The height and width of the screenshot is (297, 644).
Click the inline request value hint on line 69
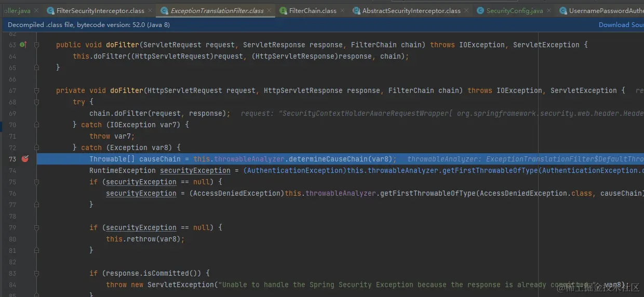click(442, 113)
